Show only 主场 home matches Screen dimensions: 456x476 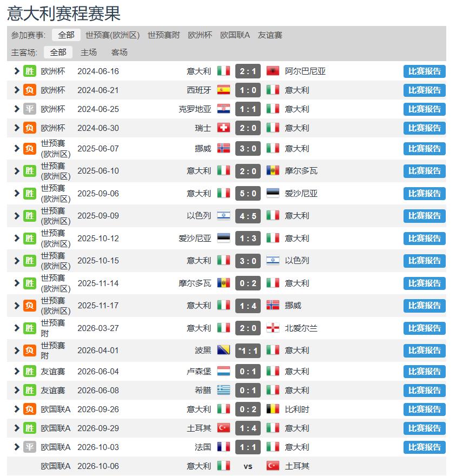89,52
